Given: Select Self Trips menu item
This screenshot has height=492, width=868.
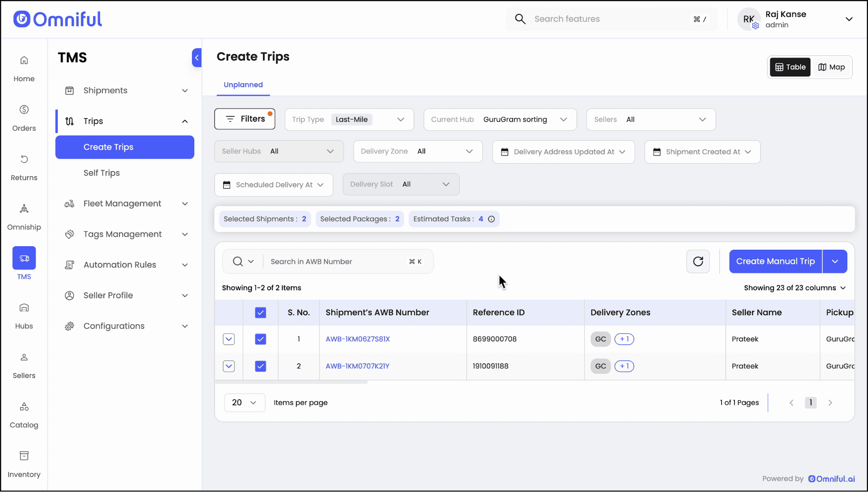Looking at the screenshot, I should (x=102, y=173).
